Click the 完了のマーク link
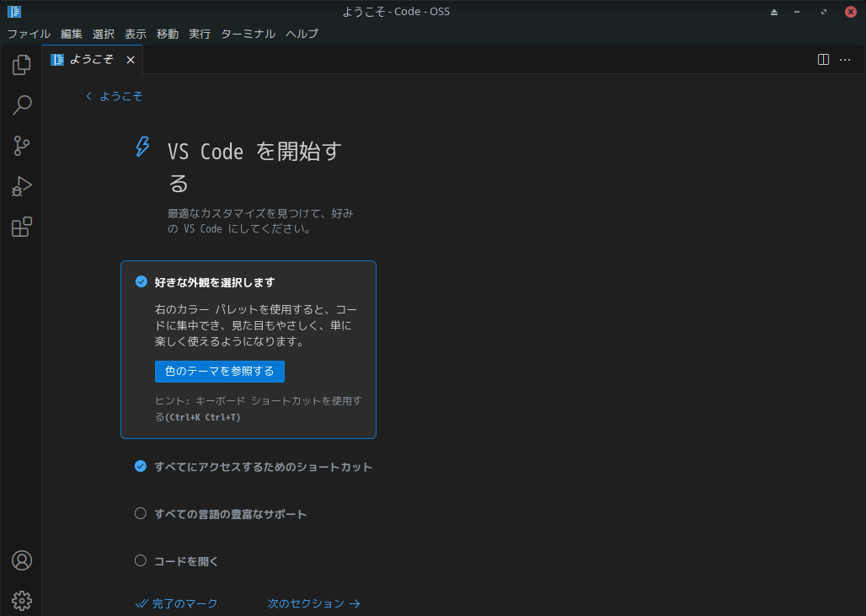The height and width of the screenshot is (616, 866). point(177,603)
